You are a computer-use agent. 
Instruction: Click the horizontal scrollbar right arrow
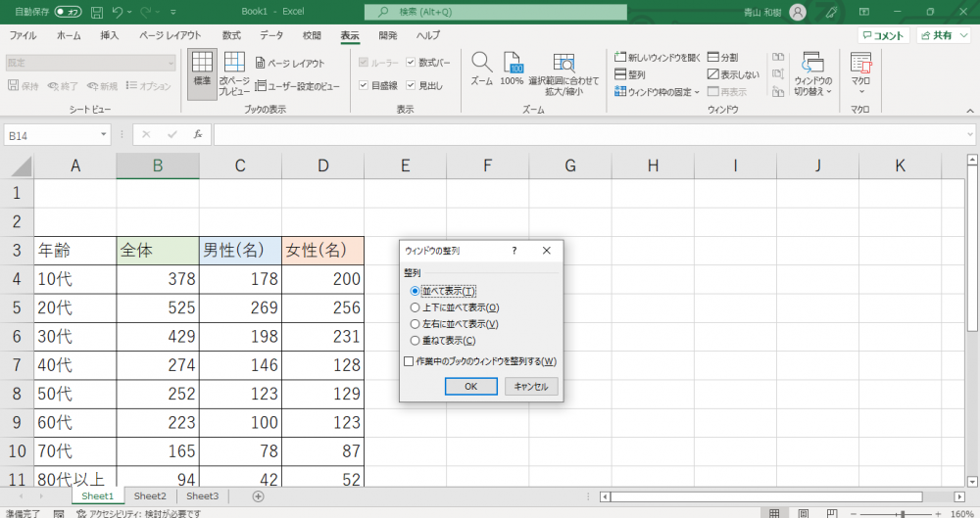pyautogui.click(x=959, y=496)
